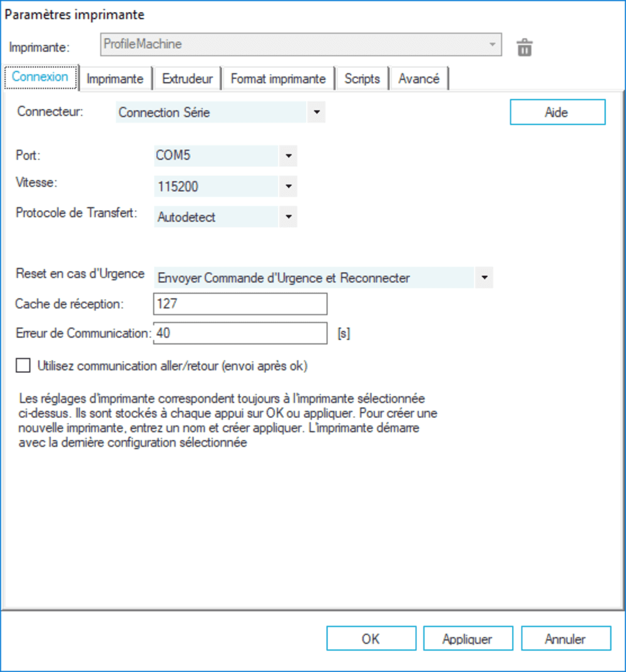Click the Aide button

pyautogui.click(x=557, y=112)
